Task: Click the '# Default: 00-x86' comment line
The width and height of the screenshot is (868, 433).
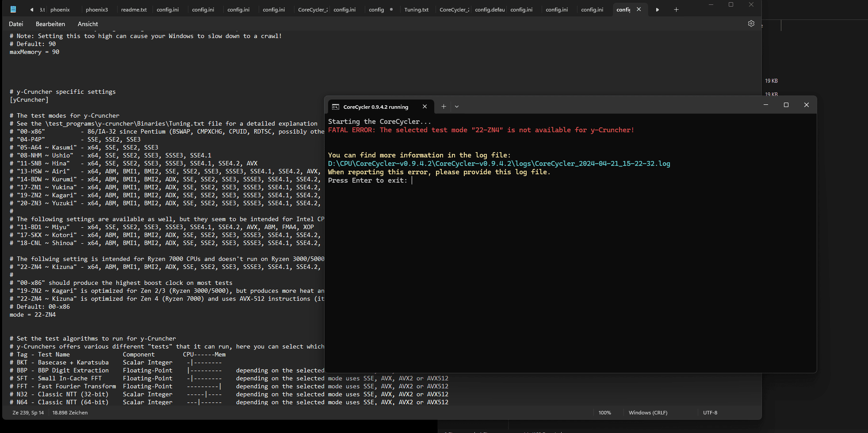Action: pyautogui.click(x=40, y=307)
